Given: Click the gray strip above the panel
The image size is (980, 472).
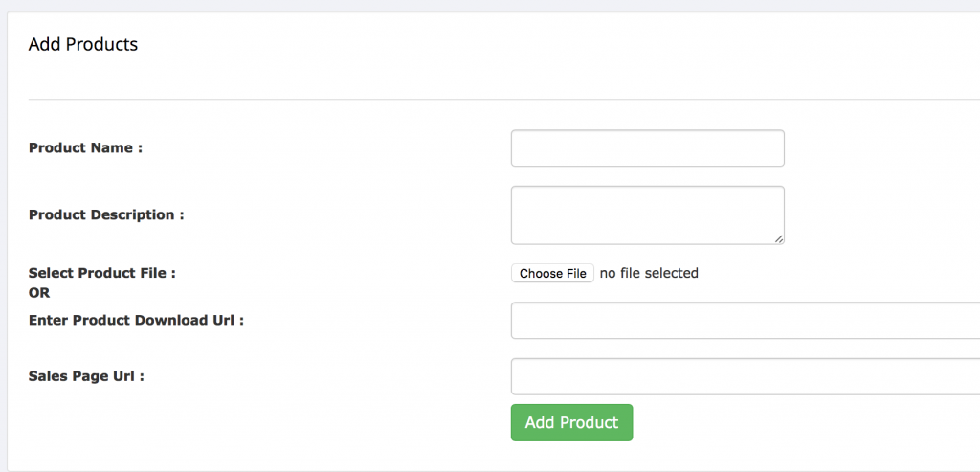Looking at the screenshot, I should pyautogui.click(x=479, y=5).
